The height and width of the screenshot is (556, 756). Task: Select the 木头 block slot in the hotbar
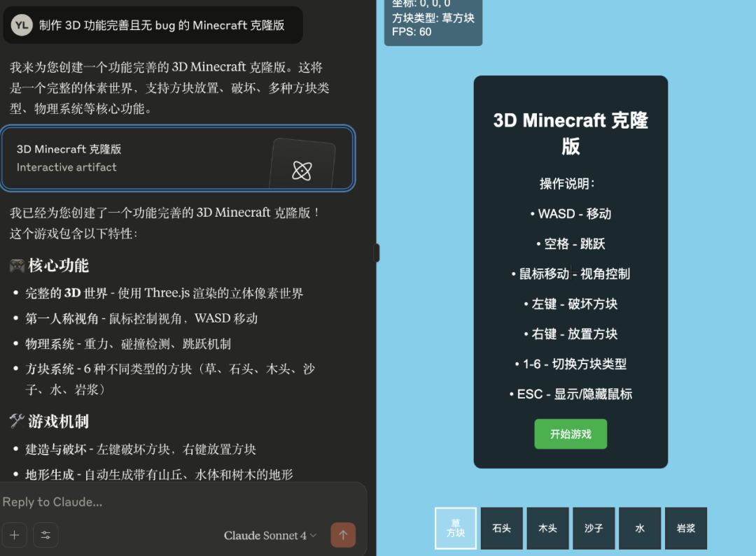547,528
